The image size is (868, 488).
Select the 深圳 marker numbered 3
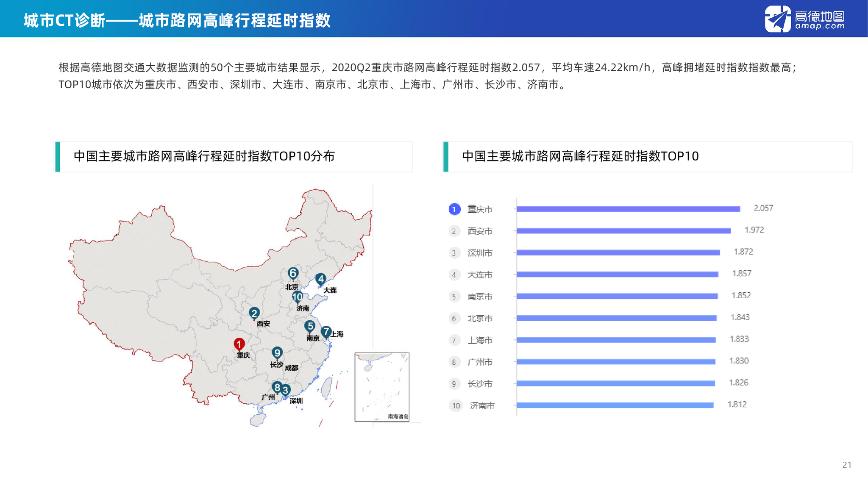(285, 389)
